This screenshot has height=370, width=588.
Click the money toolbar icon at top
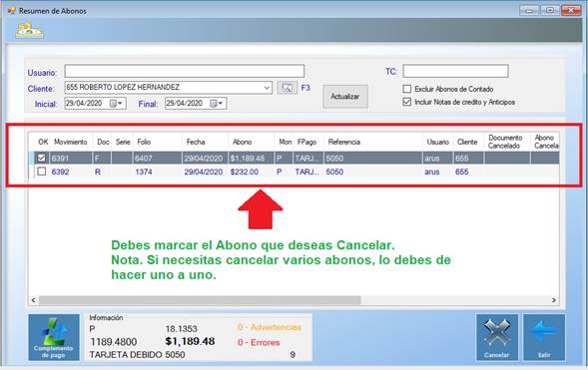29,30
